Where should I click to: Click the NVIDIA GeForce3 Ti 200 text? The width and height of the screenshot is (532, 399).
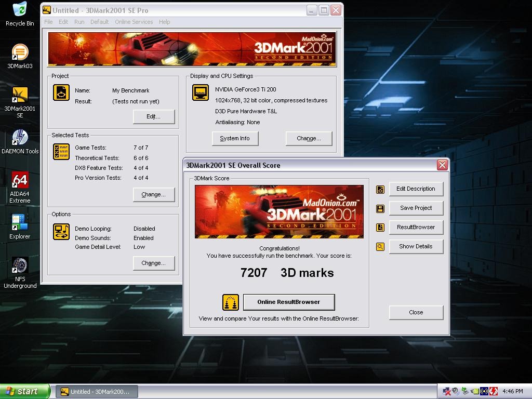pyautogui.click(x=246, y=89)
